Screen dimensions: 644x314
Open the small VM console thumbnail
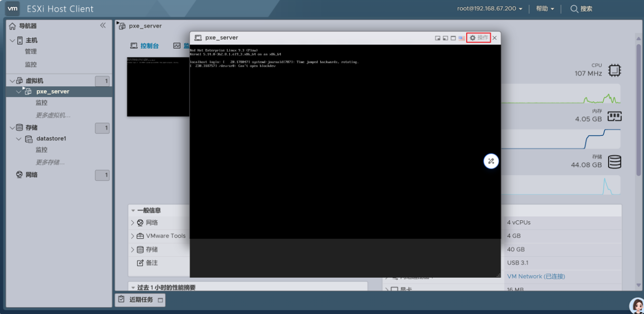(x=158, y=87)
